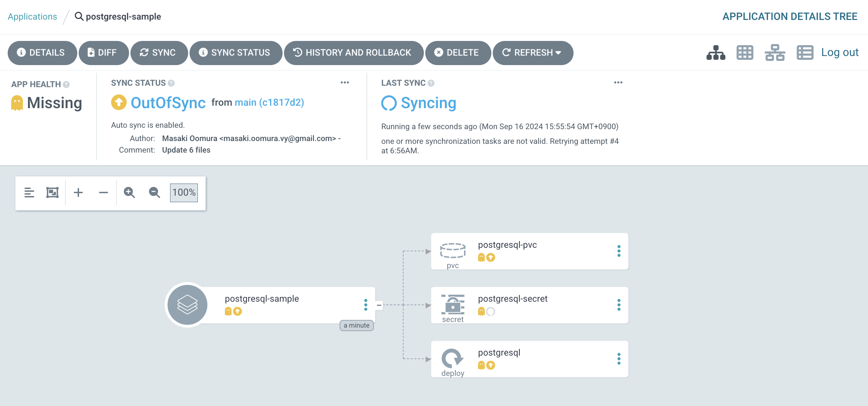Viewport: 868px width, 406px height.
Task: Click the plus expand-all nodes icon
Action: click(x=78, y=192)
